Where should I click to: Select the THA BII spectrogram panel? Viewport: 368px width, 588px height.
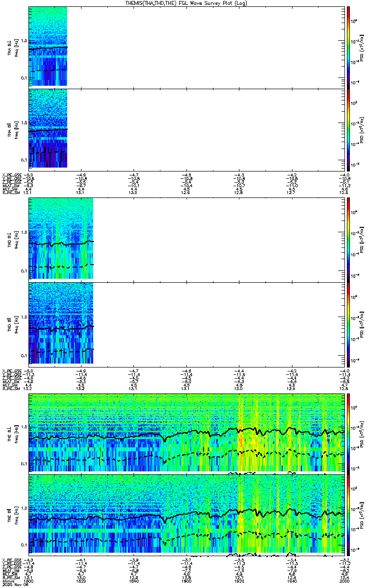coord(187,129)
